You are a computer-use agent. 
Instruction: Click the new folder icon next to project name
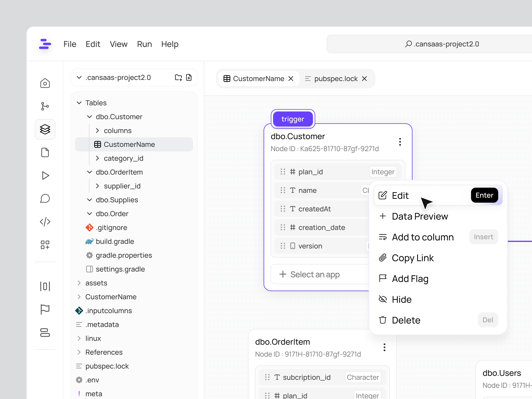pos(178,77)
